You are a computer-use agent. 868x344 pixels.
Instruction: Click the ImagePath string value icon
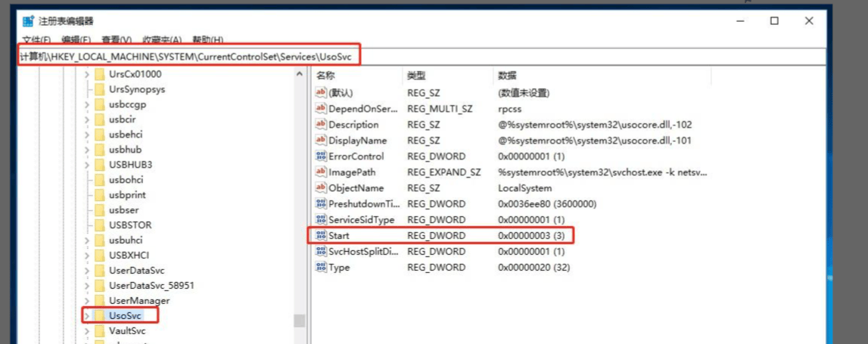pos(320,172)
